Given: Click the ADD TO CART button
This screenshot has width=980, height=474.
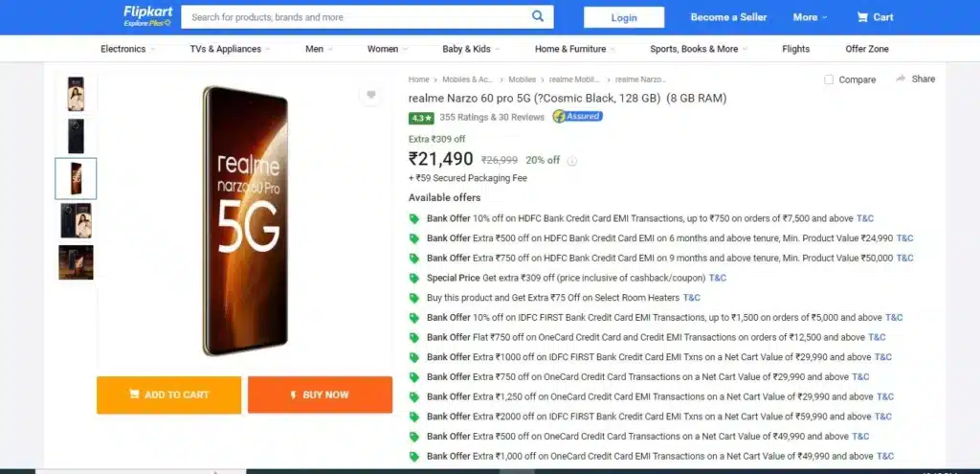Looking at the screenshot, I should 168,395.
